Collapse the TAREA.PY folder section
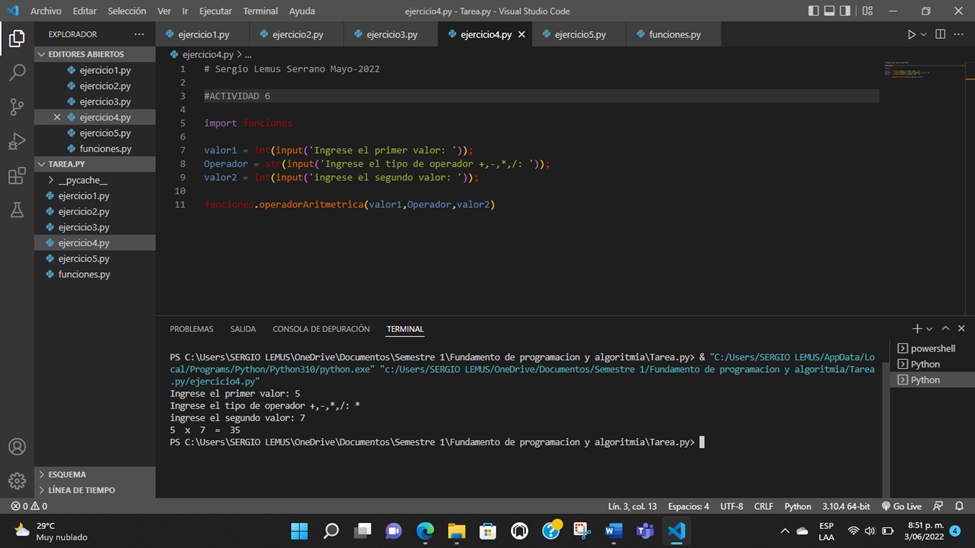 tap(95, 164)
